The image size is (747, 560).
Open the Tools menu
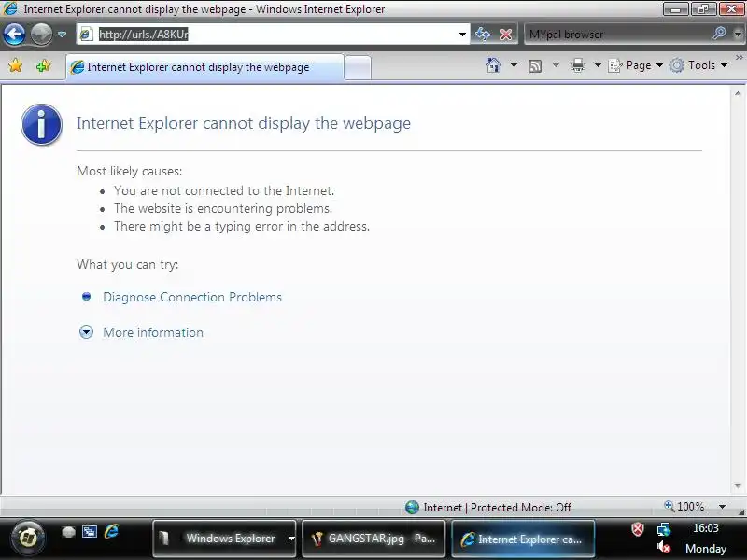click(698, 65)
